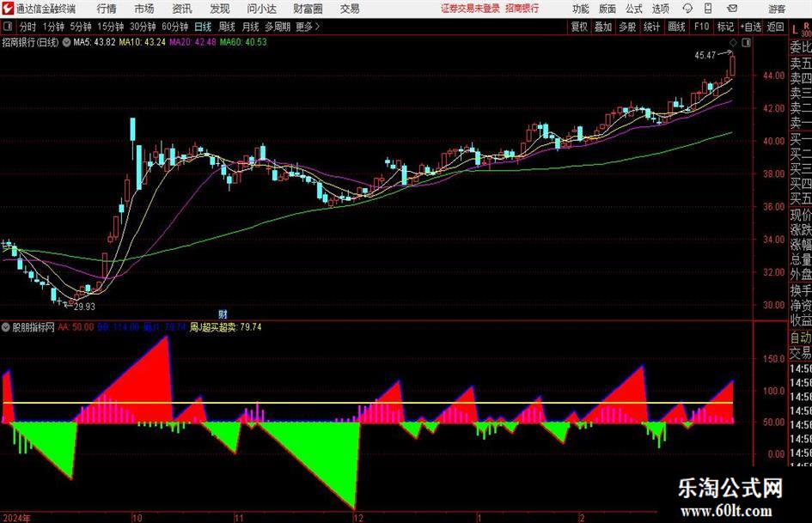Switch to 5分钟 period tab

pyautogui.click(x=81, y=27)
